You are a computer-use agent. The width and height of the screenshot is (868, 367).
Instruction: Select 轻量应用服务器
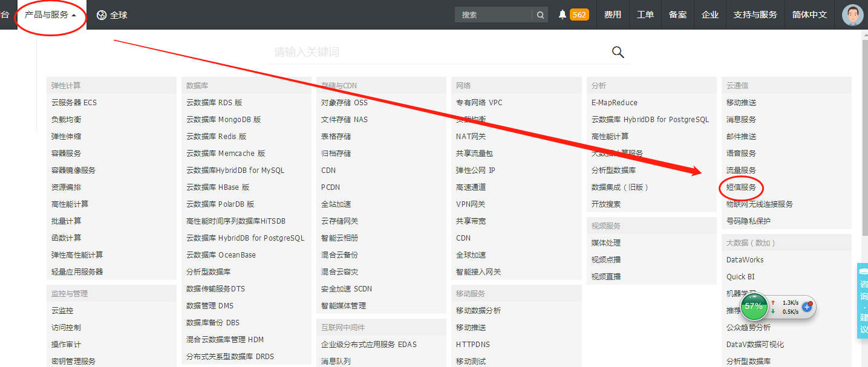click(x=77, y=272)
